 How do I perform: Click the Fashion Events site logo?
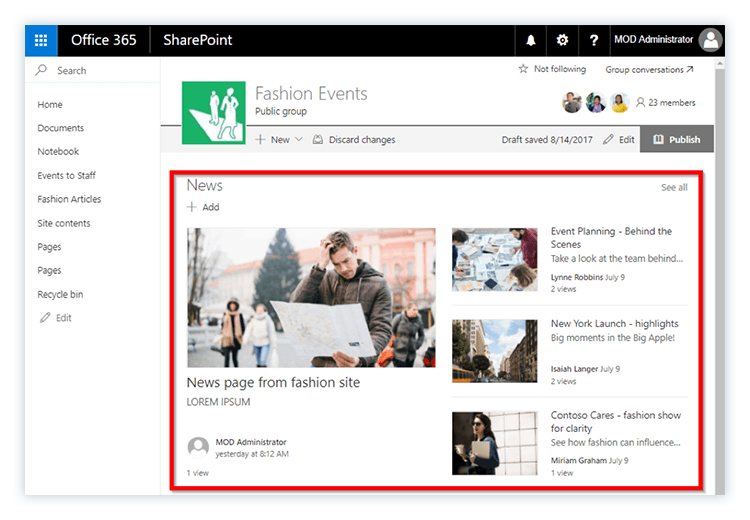(x=214, y=113)
